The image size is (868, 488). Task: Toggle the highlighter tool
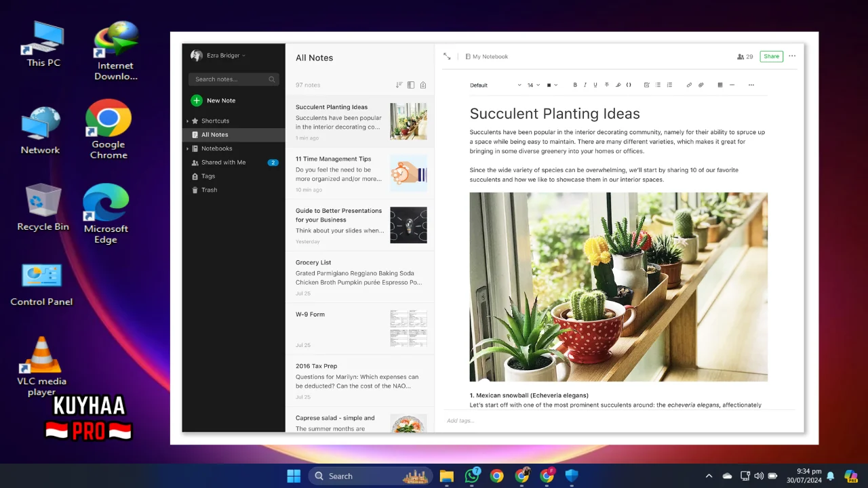[x=618, y=85]
